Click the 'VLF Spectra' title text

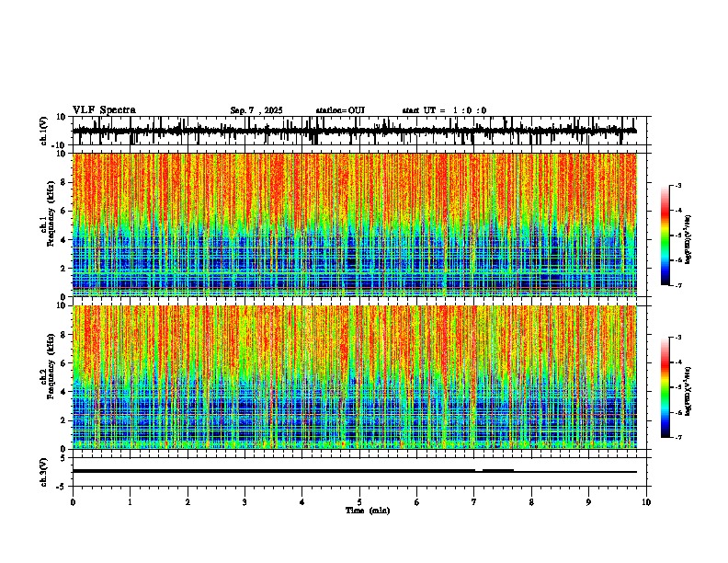pos(104,110)
